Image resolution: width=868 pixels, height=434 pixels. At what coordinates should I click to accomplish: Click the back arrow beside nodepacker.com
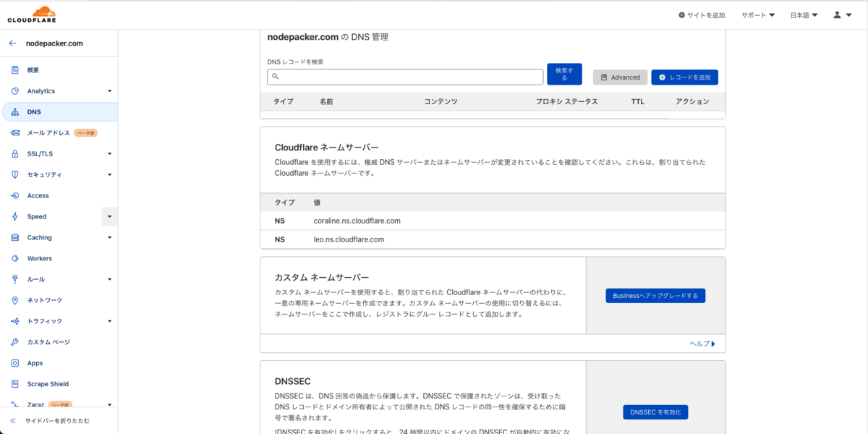pos(12,43)
